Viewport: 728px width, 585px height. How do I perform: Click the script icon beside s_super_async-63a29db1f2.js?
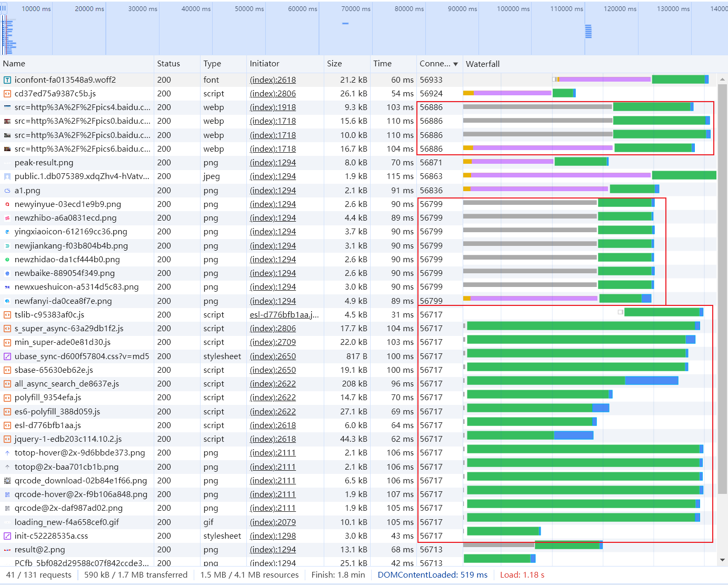click(7, 329)
